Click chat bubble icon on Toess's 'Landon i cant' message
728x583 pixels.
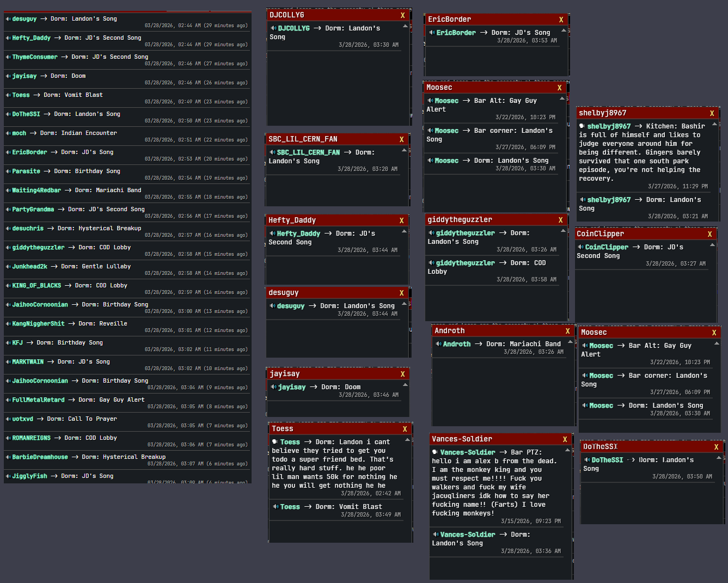click(275, 442)
